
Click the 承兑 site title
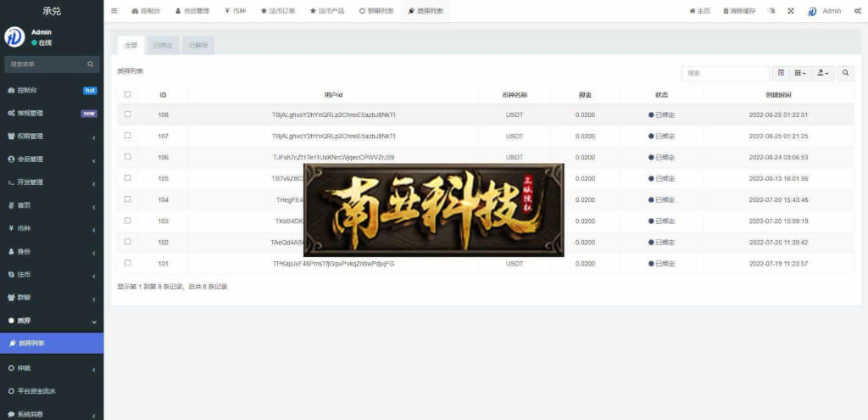tap(52, 10)
